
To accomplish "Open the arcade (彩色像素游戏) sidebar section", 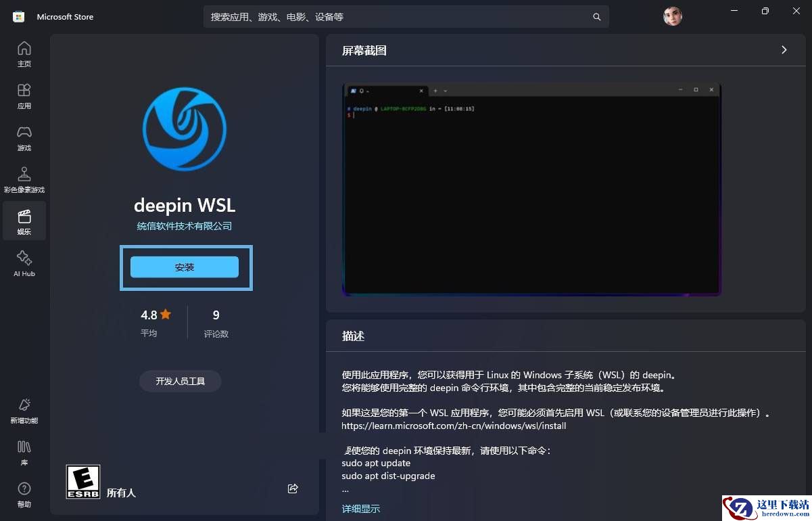I will (x=24, y=180).
